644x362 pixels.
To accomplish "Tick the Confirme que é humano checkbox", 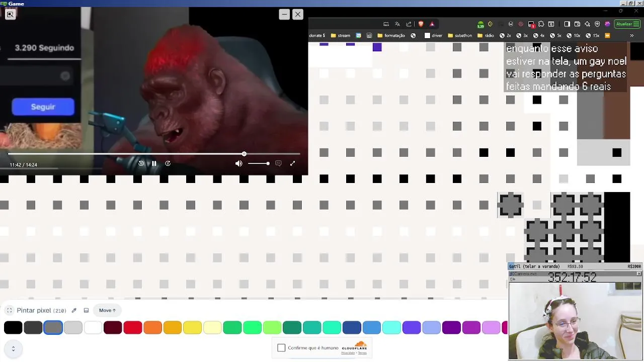I will 281,347.
